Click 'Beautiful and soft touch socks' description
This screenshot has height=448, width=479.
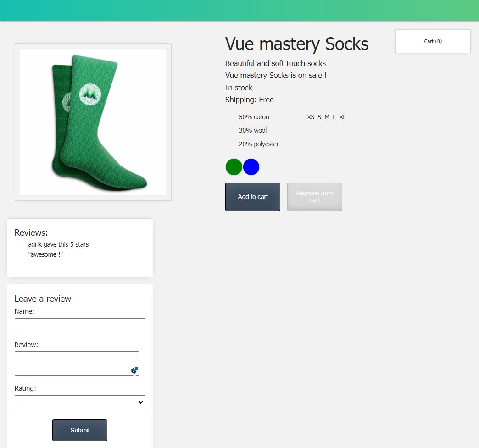click(275, 63)
